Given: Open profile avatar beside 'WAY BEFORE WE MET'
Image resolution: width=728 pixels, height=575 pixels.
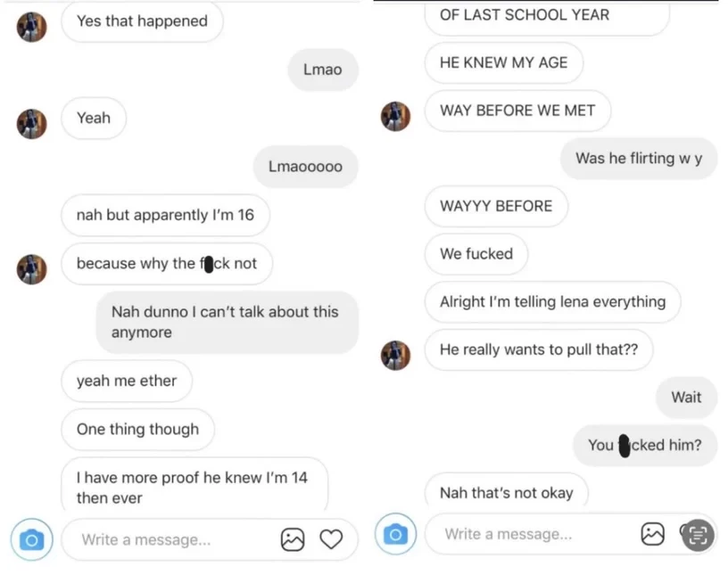Looking at the screenshot, I should pyautogui.click(x=395, y=117).
